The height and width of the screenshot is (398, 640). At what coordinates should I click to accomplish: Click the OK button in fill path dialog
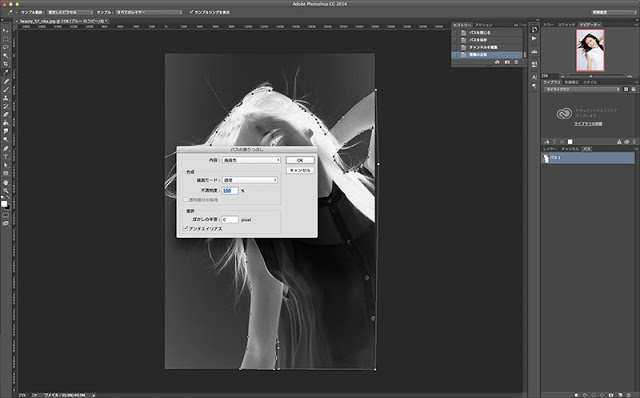point(300,160)
